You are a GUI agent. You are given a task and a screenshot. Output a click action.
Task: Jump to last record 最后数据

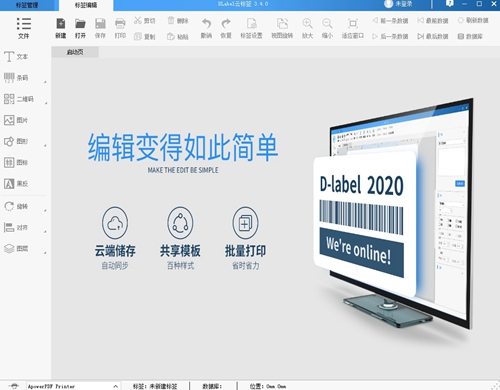point(433,36)
